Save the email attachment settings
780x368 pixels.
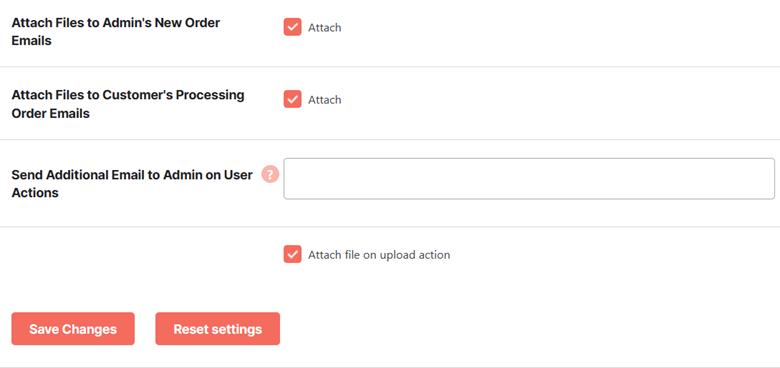(x=73, y=329)
